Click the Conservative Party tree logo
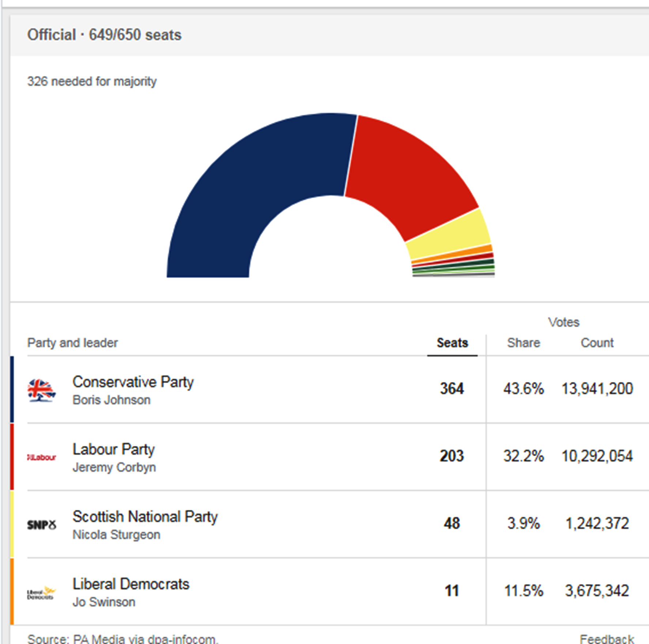Screen dimensions: 649x644 (41, 390)
